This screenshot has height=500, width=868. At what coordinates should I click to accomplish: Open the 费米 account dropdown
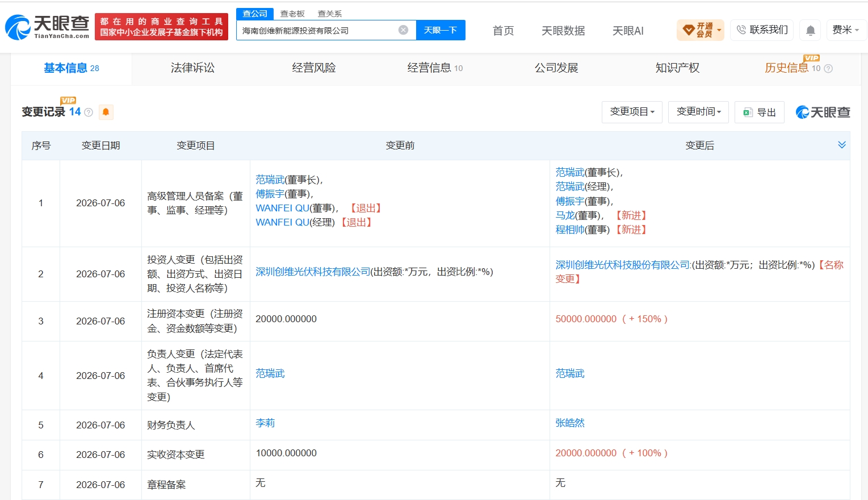[x=845, y=30]
